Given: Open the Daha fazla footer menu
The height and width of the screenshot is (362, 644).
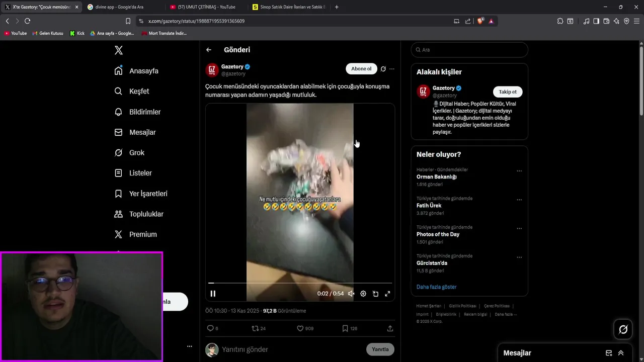Looking at the screenshot, I should pyautogui.click(x=506, y=314).
